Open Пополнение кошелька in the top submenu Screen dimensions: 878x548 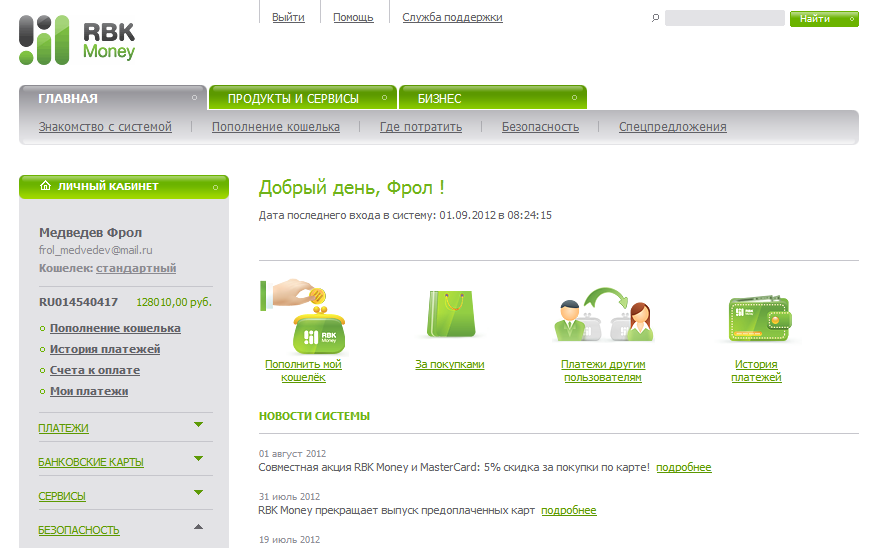click(x=275, y=127)
